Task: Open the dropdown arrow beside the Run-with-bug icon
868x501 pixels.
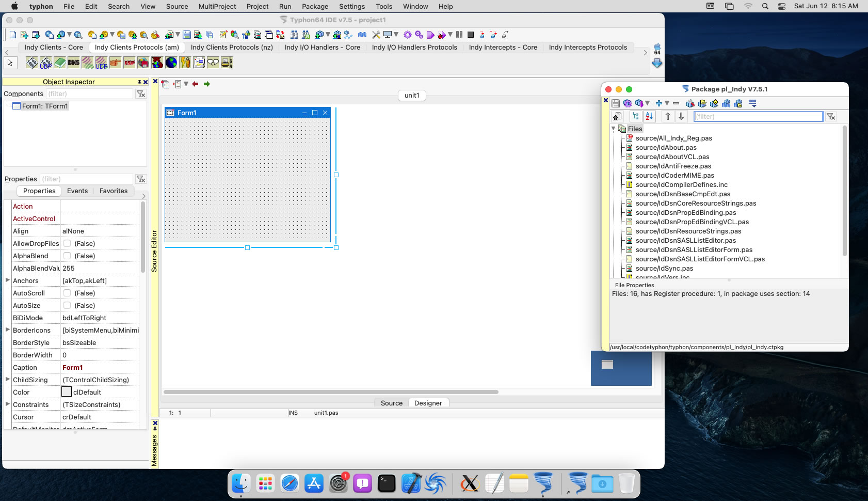Action: click(450, 35)
